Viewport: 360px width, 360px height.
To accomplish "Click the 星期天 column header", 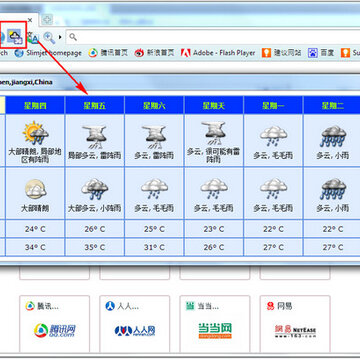I will pos(214,106).
